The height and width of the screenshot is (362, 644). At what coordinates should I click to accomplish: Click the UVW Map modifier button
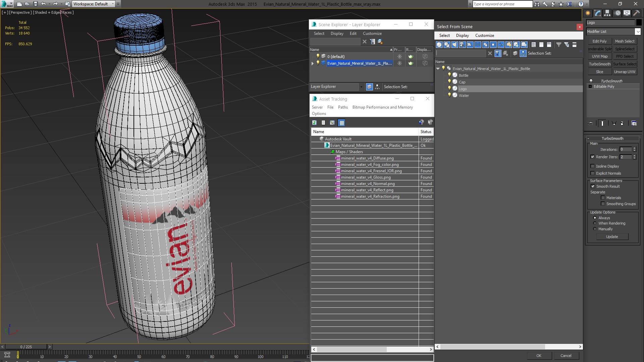(599, 56)
